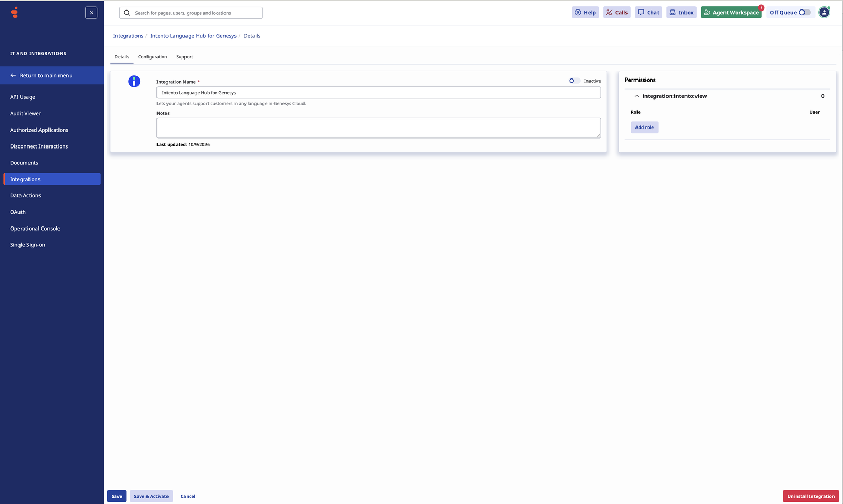
Task: Click the blue integration info icon
Action: click(134, 82)
